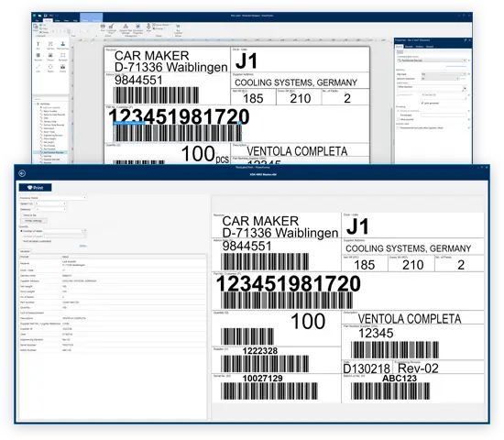This screenshot has width=504, height=440.
Task: Open the printer selection dropdown
Action: point(53,198)
